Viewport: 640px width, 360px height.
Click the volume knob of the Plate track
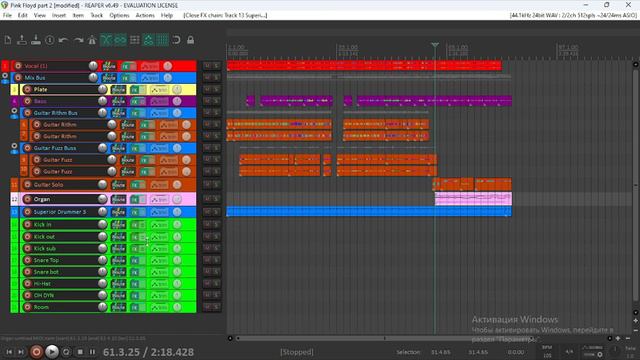pos(102,89)
